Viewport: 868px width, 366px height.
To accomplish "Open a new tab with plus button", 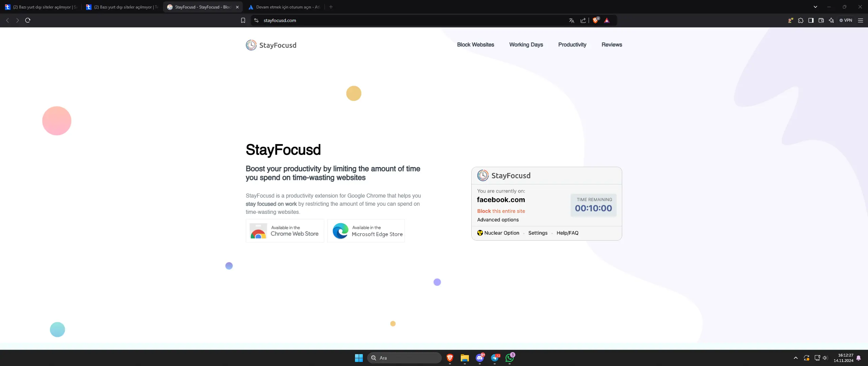I will [x=331, y=7].
